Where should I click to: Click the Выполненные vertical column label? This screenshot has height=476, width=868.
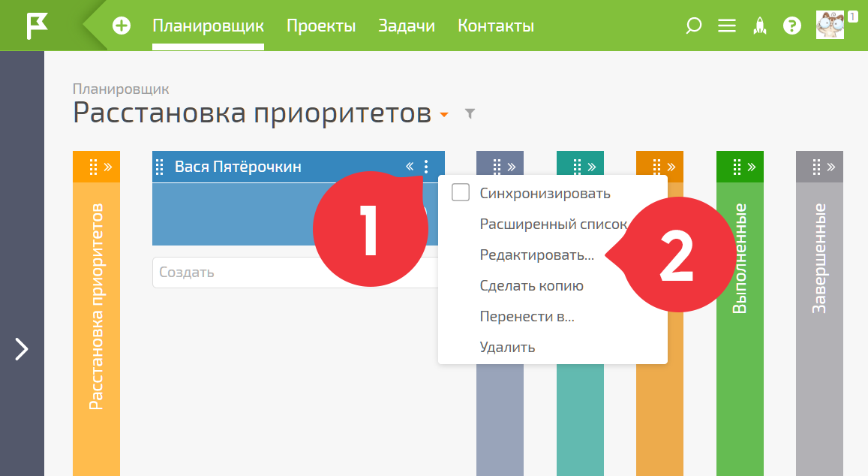[740, 258]
